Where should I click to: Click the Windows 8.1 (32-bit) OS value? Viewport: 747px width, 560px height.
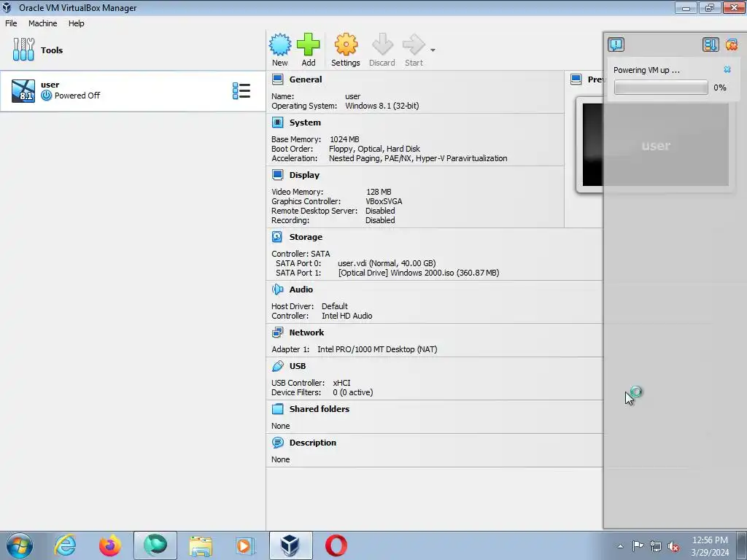382,106
